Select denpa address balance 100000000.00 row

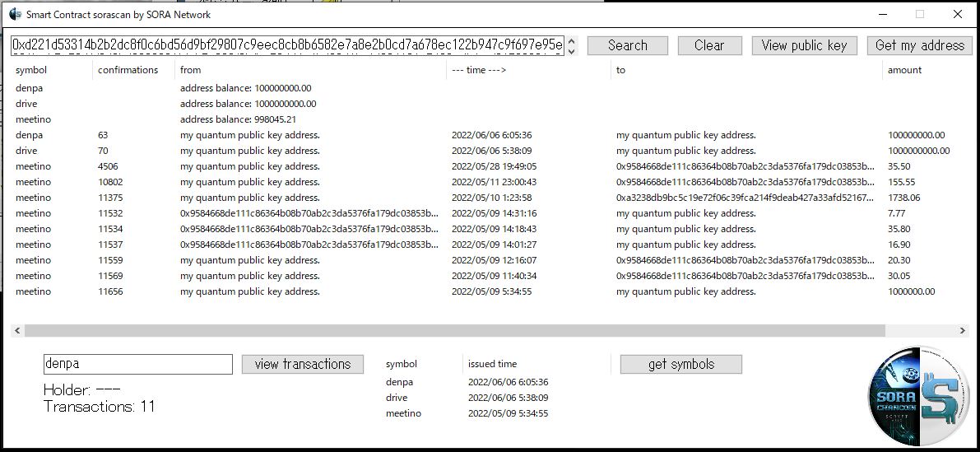coord(490,88)
